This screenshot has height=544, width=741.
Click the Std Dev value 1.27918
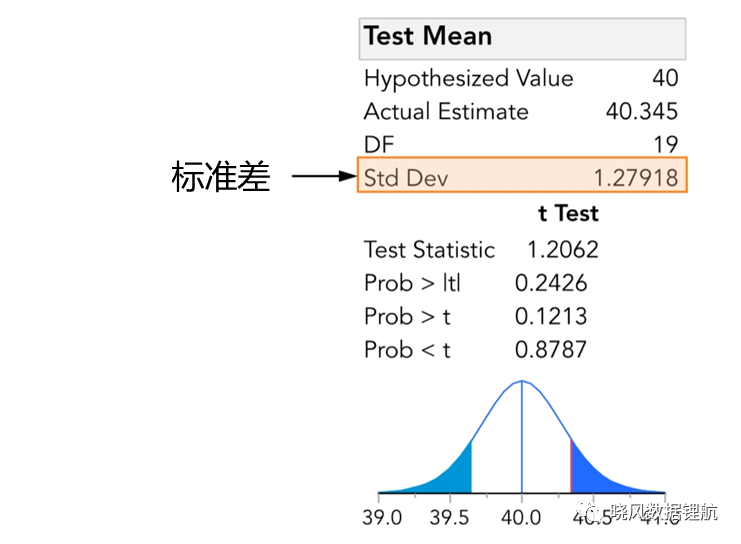click(636, 178)
